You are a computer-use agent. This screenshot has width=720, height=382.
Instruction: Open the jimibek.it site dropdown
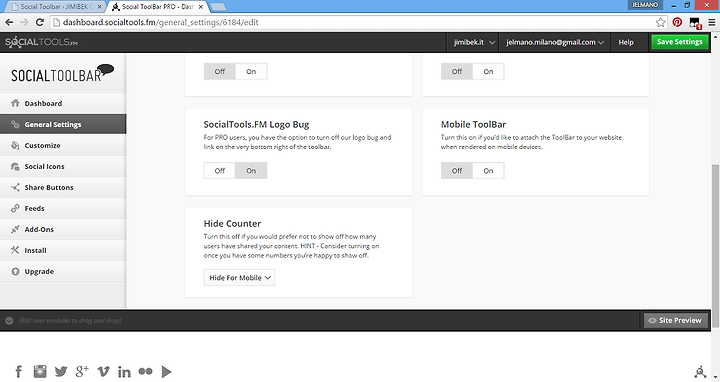(473, 42)
